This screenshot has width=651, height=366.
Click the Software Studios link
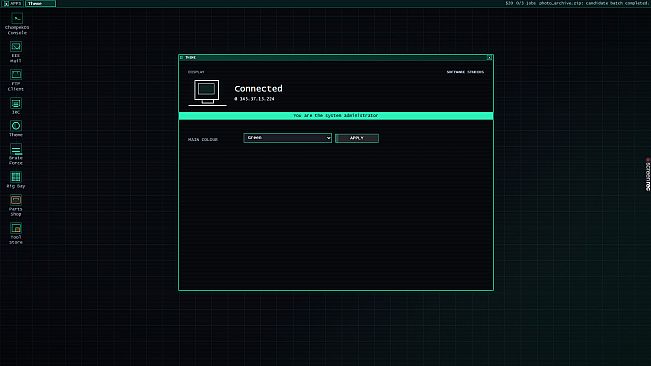point(465,72)
